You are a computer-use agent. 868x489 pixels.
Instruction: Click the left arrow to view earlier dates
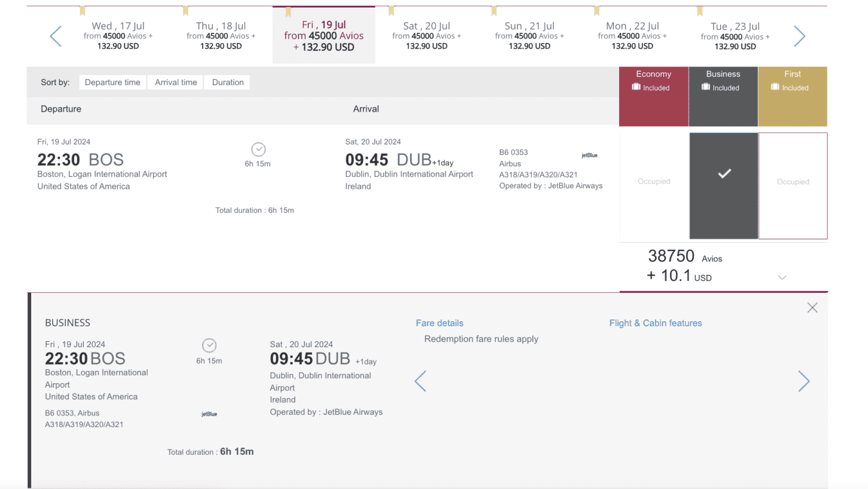(56, 36)
